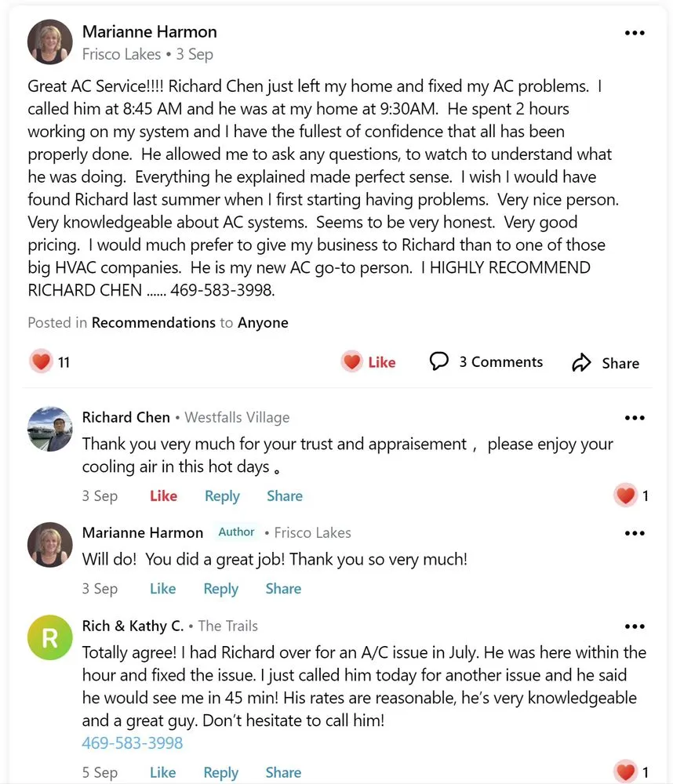The width and height of the screenshot is (673, 784).
Task: Click heart reaction on Rich & Kathy's comment
Action: [626, 771]
